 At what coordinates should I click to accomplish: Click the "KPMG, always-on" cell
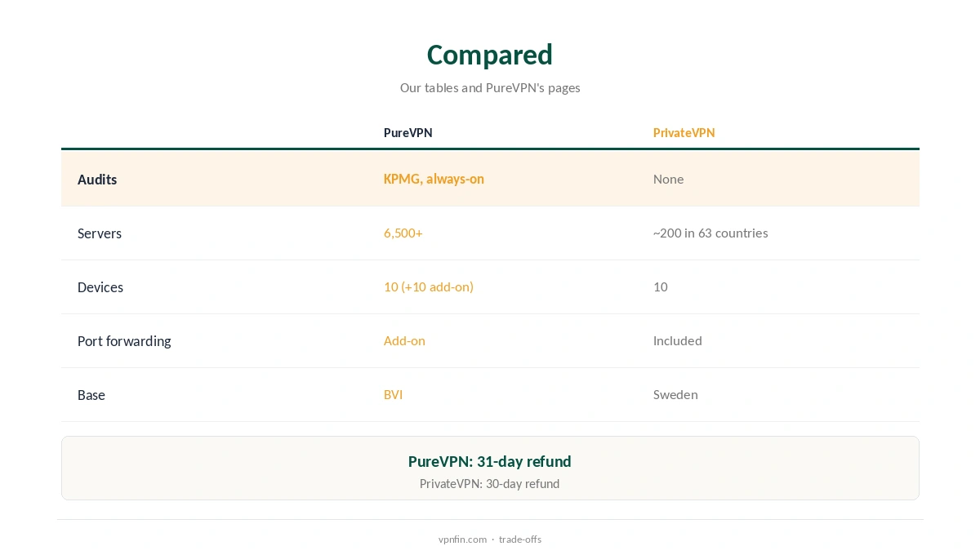(x=434, y=179)
